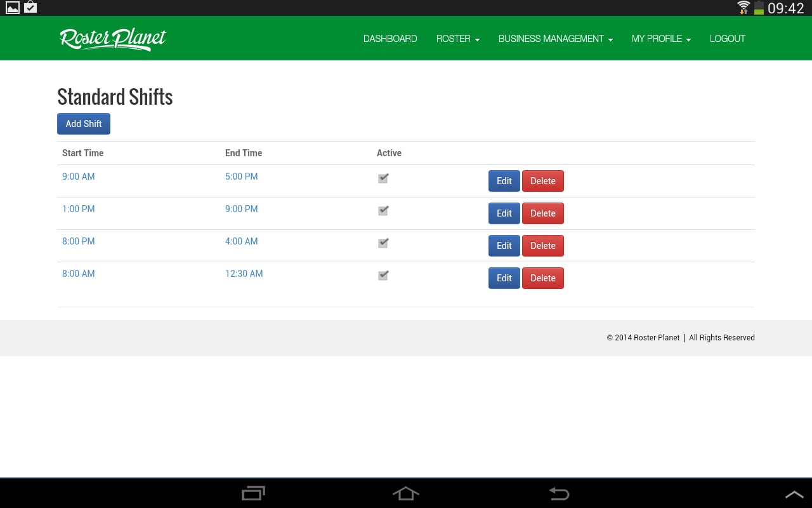
Task: Expand the BUSINESS MANAGEMENT dropdown menu
Action: tap(556, 39)
